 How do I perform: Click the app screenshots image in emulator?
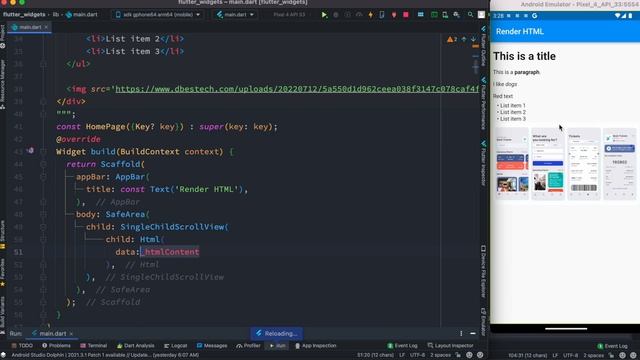click(x=565, y=164)
